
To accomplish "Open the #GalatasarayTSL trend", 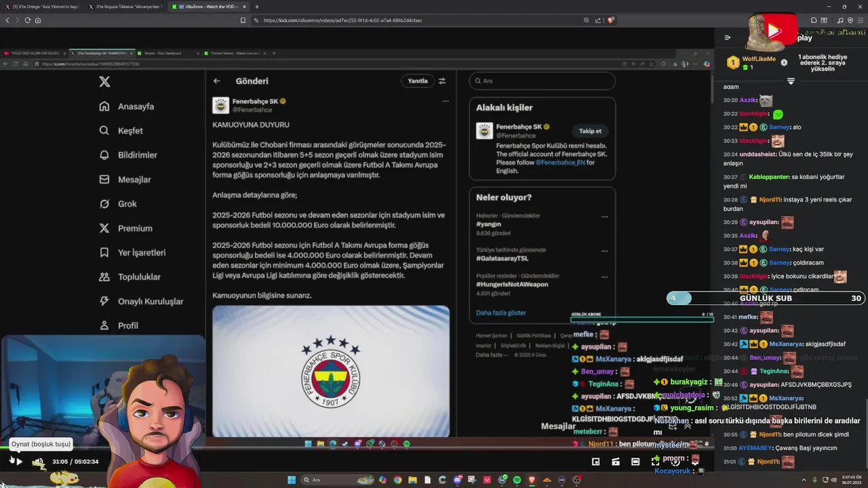I will coord(502,258).
